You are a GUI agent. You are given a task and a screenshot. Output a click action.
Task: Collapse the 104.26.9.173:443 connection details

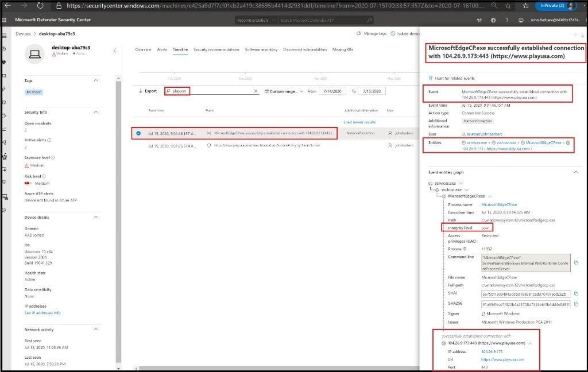(x=531, y=343)
